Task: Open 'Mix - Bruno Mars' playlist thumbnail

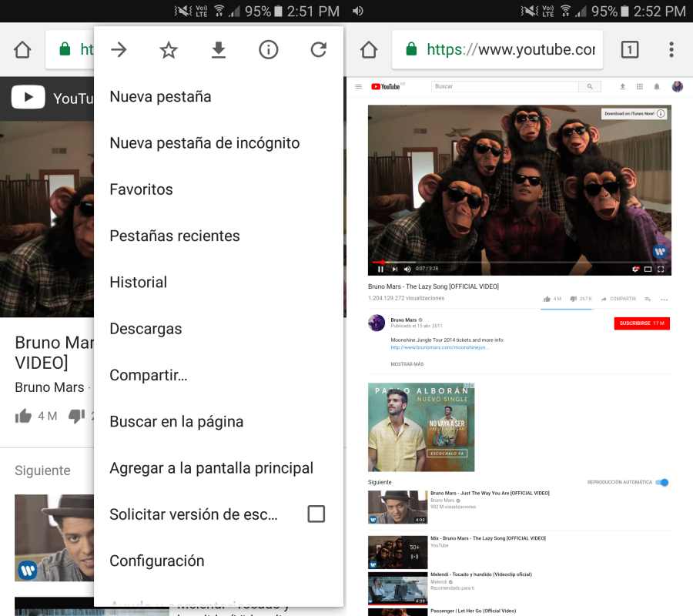Action: point(398,552)
